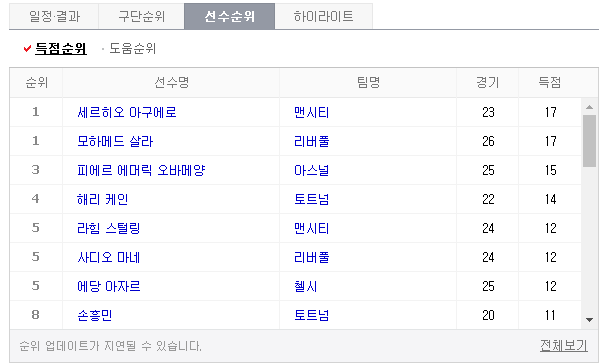Click the 순위 업데이트가 지연될 수 있습니다 notice
This screenshot has width=601, height=363.
click(x=110, y=346)
